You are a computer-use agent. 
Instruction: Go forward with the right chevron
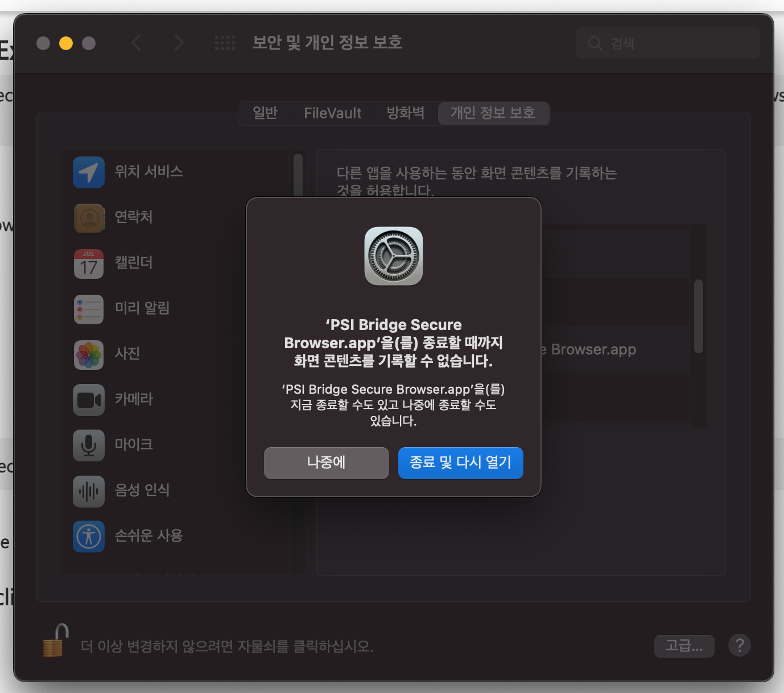179,43
